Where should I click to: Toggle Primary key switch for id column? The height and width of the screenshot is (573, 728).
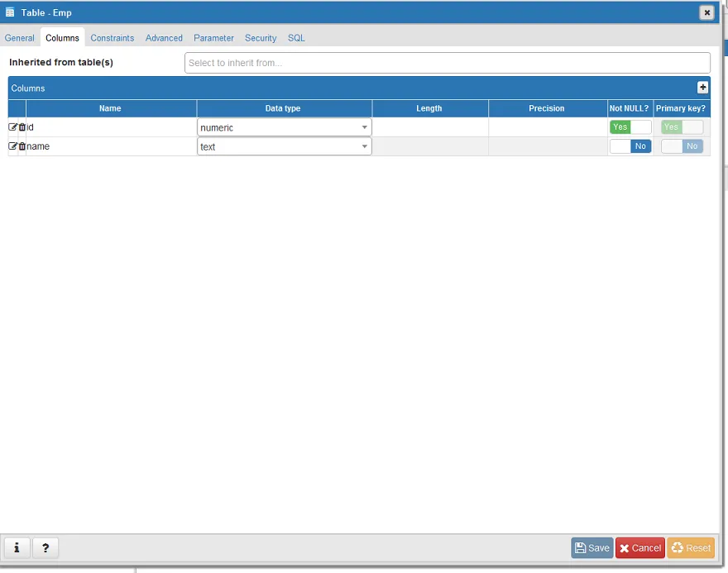[682, 127]
